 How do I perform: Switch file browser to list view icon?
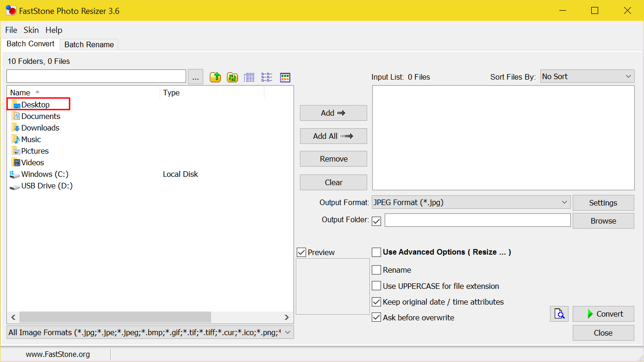pos(267,77)
